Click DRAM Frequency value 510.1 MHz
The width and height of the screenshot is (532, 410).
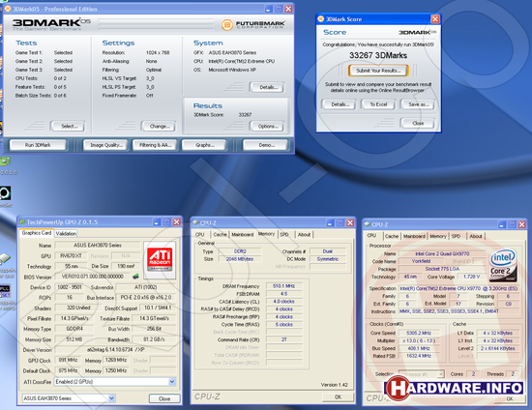[283, 286]
